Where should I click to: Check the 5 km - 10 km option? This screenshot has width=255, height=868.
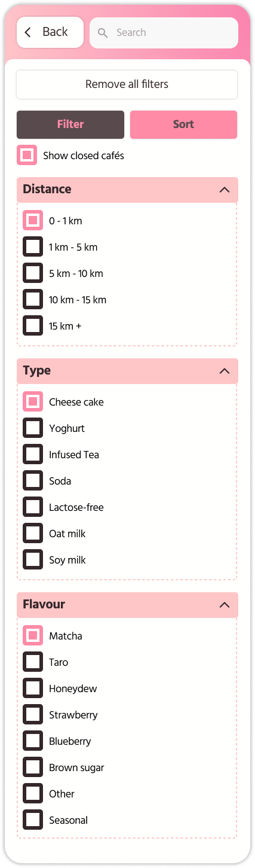click(33, 273)
